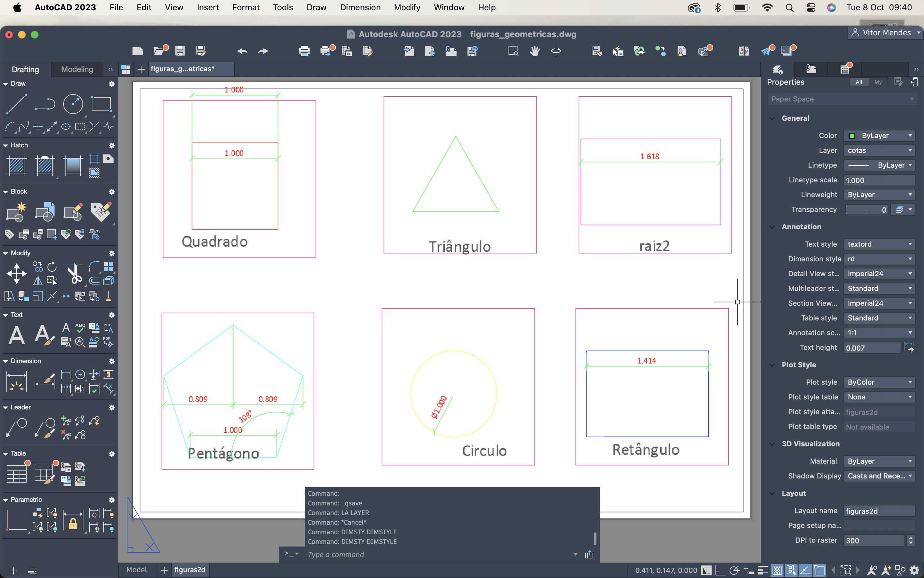Open the Insert menu
The height and width of the screenshot is (578, 924).
point(207,8)
